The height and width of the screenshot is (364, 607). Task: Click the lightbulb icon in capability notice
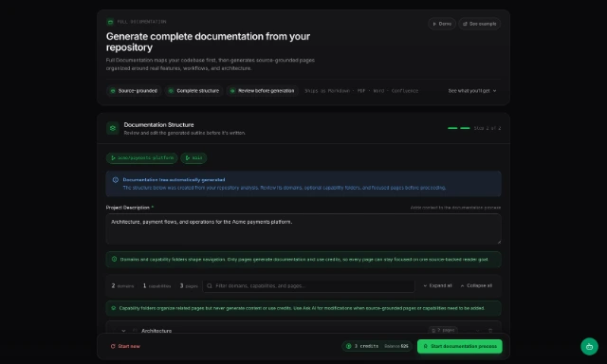(114, 308)
